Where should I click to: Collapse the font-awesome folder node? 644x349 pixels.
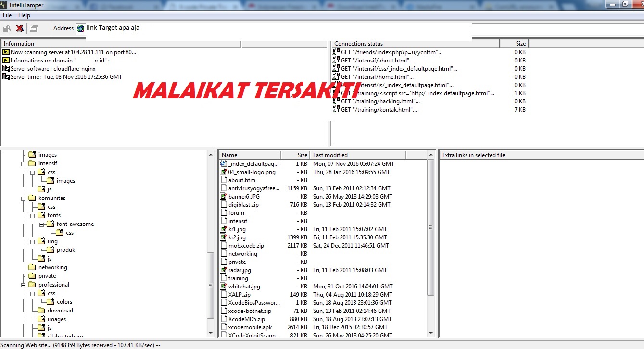[41, 224]
